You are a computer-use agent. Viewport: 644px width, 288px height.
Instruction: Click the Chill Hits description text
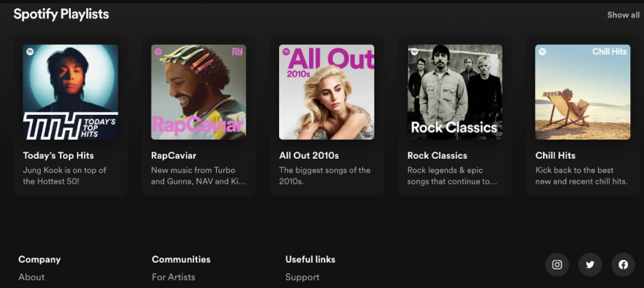(x=581, y=176)
